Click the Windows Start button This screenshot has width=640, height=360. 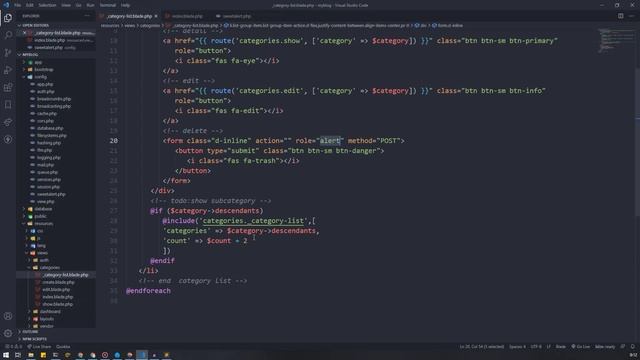(x=6, y=355)
